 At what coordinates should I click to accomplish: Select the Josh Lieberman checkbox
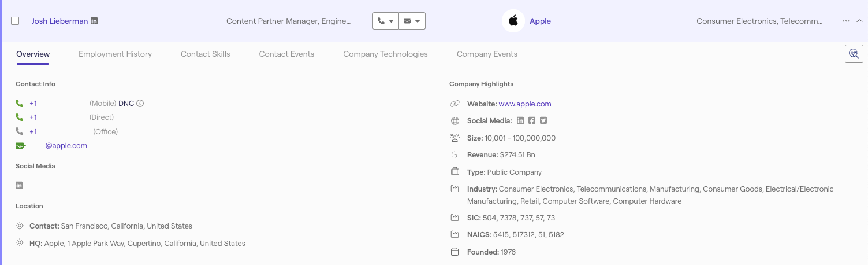(x=15, y=21)
